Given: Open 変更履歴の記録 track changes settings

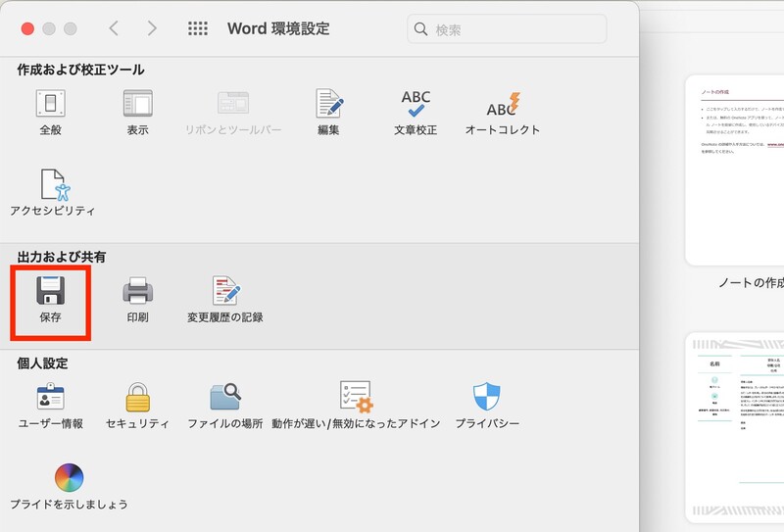Looking at the screenshot, I should [x=225, y=299].
